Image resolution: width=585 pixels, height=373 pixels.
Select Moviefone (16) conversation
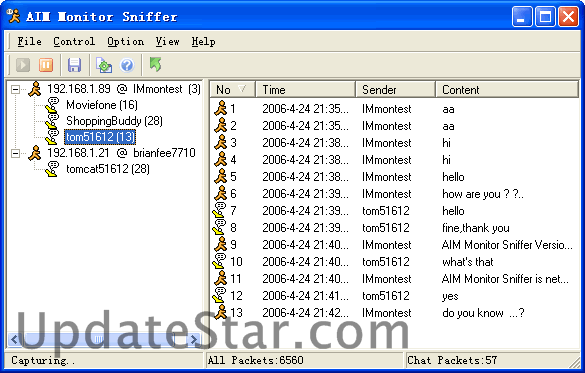[102, 105]
